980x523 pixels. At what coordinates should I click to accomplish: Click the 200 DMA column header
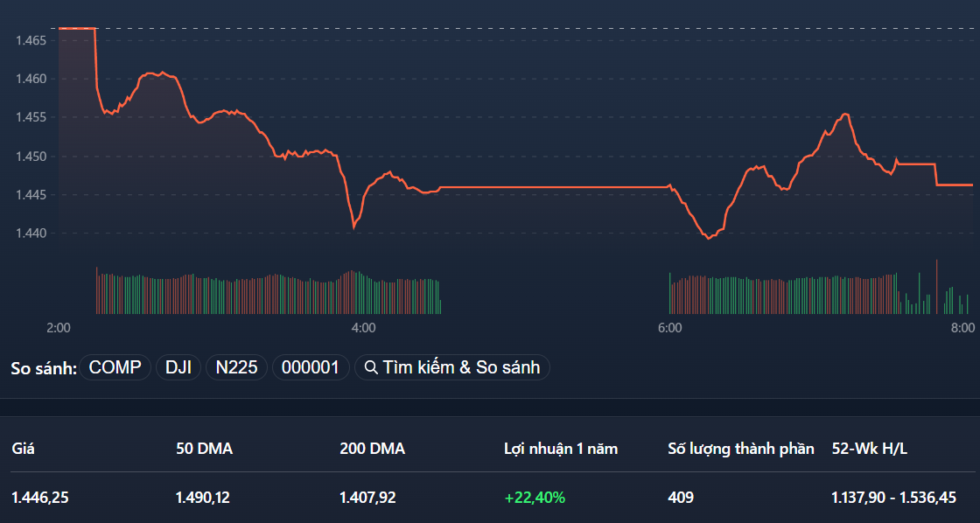[x=371, y=448]
